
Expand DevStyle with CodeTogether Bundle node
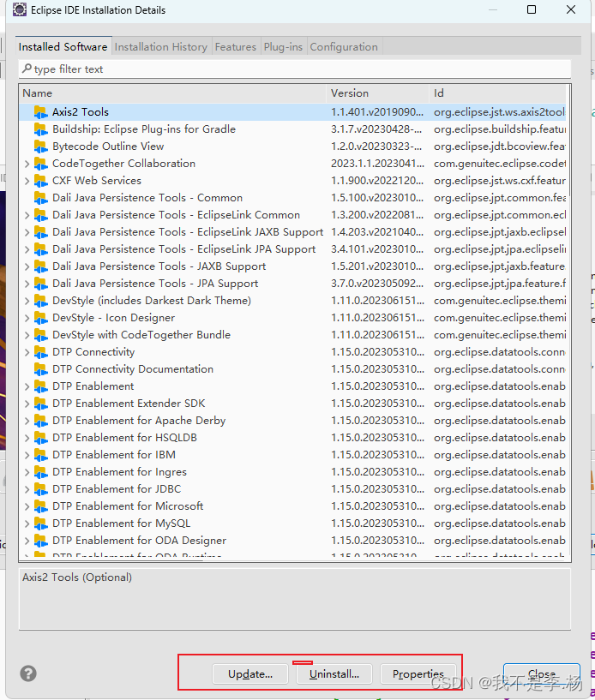pyautogui.click(x=27, y=335)
